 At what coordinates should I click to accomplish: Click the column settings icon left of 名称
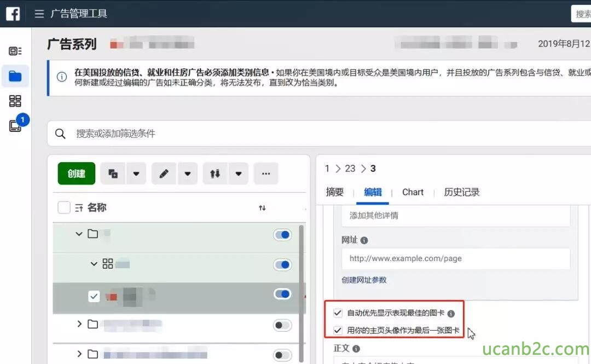79,208
